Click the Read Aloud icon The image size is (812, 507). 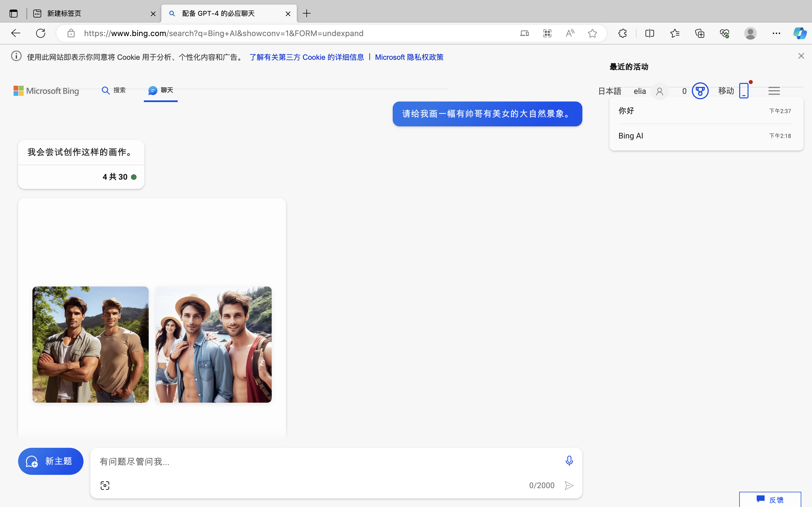570,33
